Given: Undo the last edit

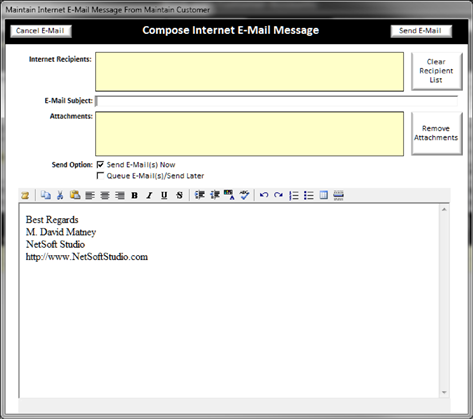Looking at the screenshot, I should pos(264,195).
